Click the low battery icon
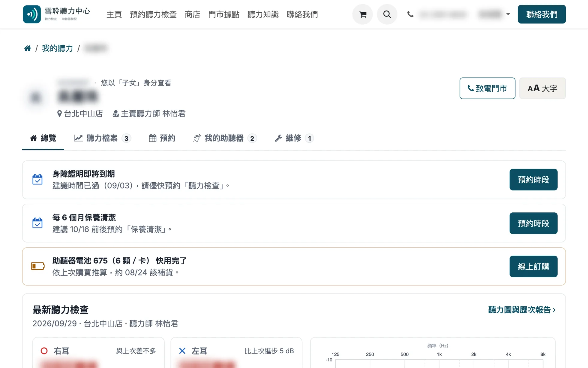 pyautogui.click(x=38, y=266)
